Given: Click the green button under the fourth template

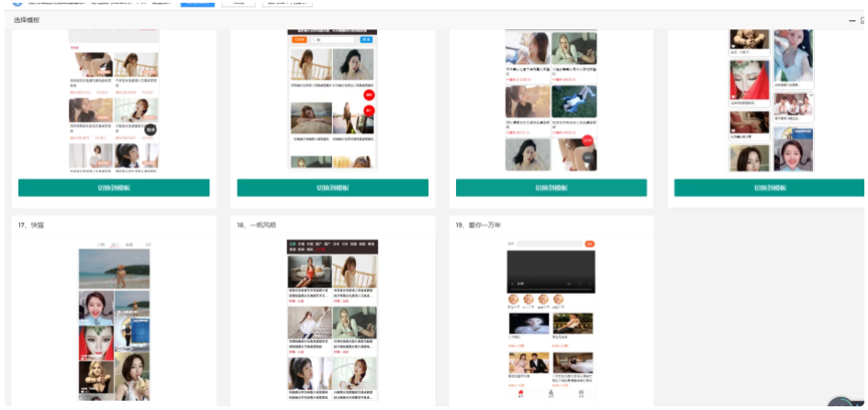Looking at the screenshot, I should (769, 188).
